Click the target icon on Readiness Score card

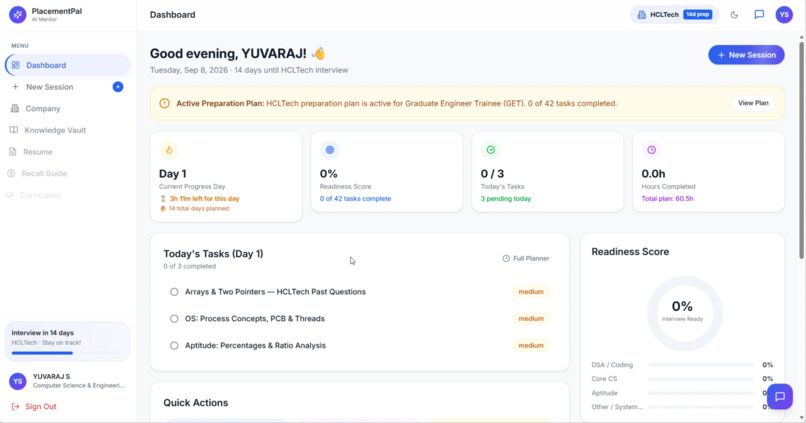329,150
